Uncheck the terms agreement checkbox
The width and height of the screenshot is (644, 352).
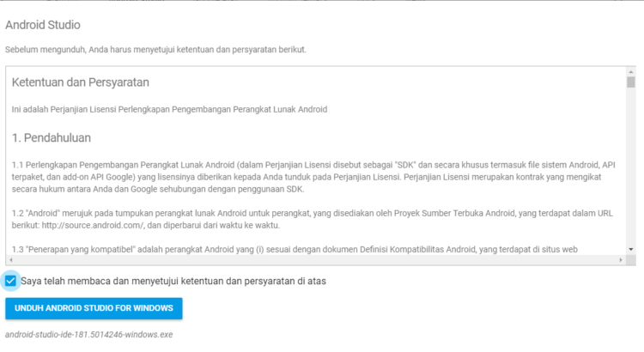pos(11,281)
